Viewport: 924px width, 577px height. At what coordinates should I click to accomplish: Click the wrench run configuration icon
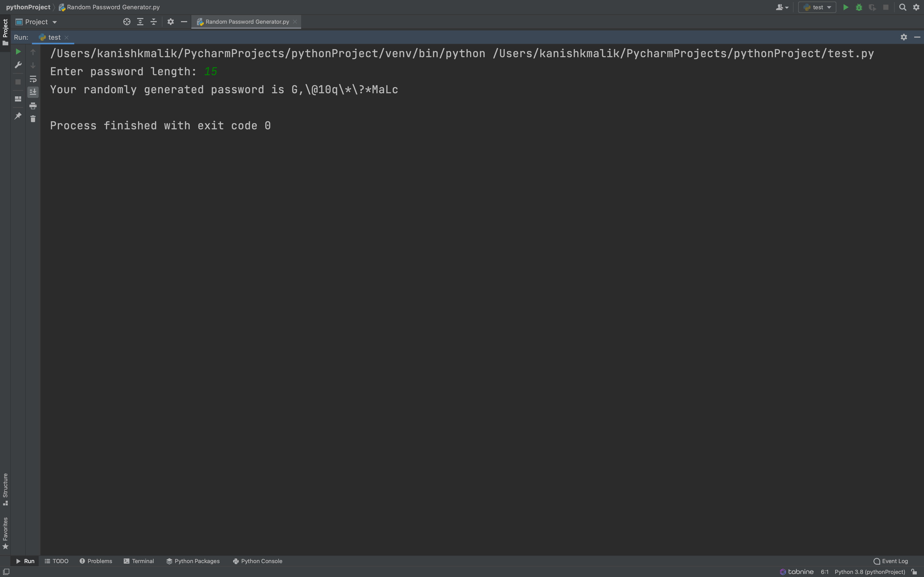18,65
